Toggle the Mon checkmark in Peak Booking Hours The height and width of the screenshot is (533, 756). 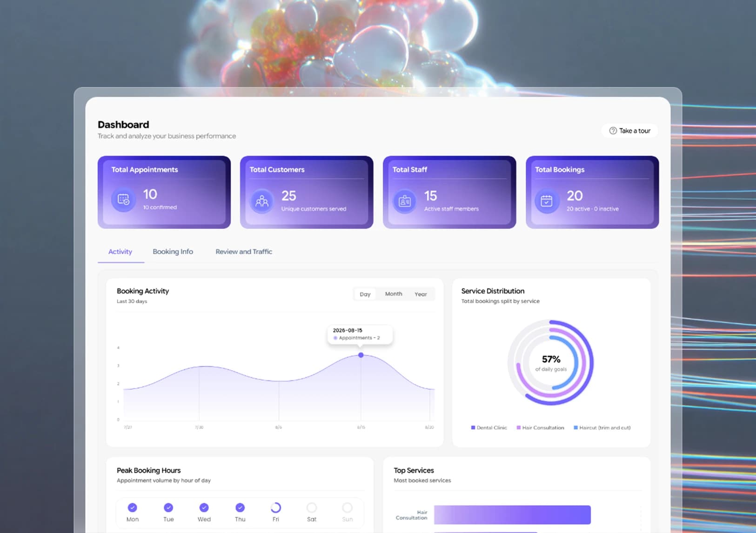[133, 507]
